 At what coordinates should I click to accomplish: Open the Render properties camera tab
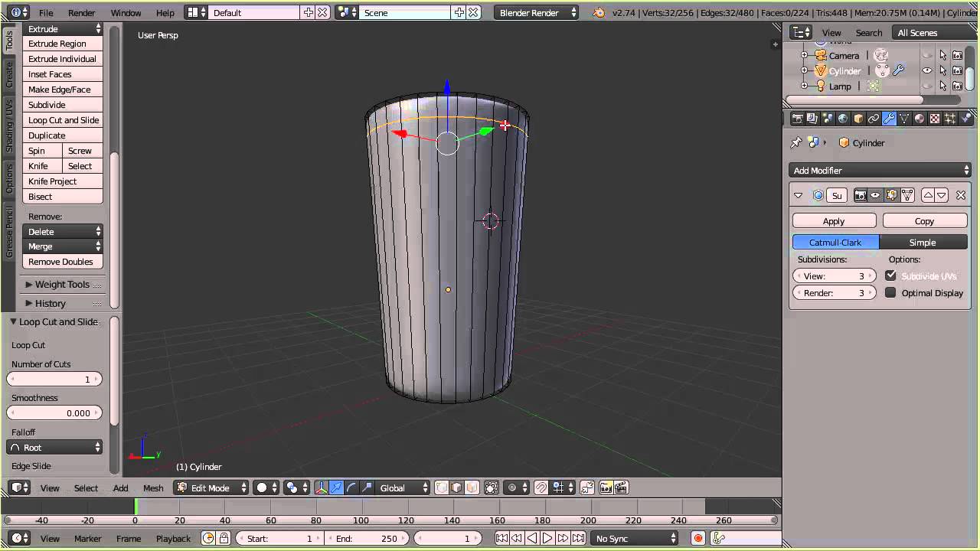(x=797, y=119)
